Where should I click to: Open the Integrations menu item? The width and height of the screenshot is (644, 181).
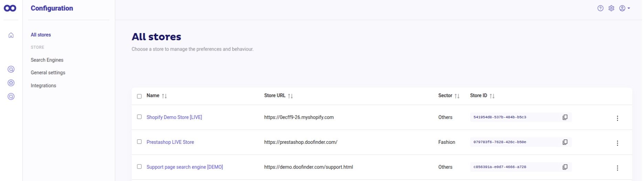[x=43, y=86]
